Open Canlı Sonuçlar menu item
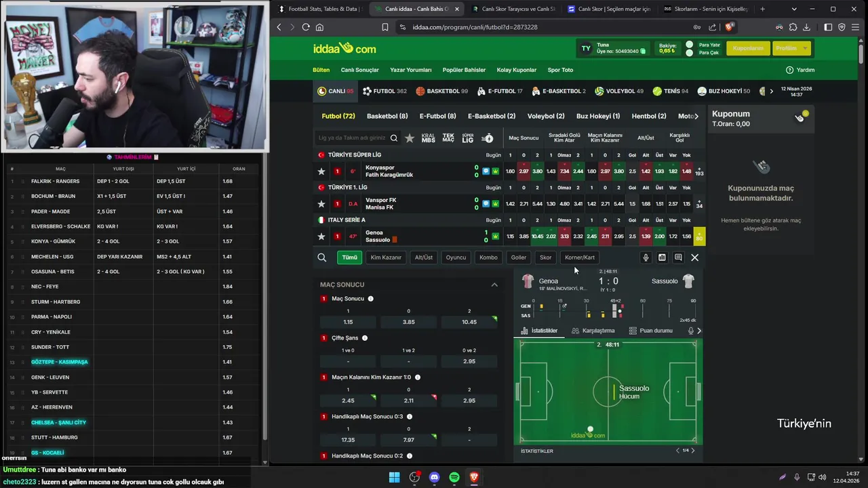868x488 pixels. click(x=359, y=70)
